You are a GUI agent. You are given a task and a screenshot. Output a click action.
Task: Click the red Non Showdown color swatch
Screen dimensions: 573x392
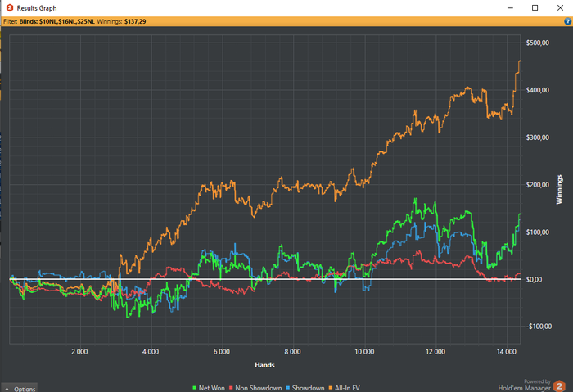tap(231, 388)
